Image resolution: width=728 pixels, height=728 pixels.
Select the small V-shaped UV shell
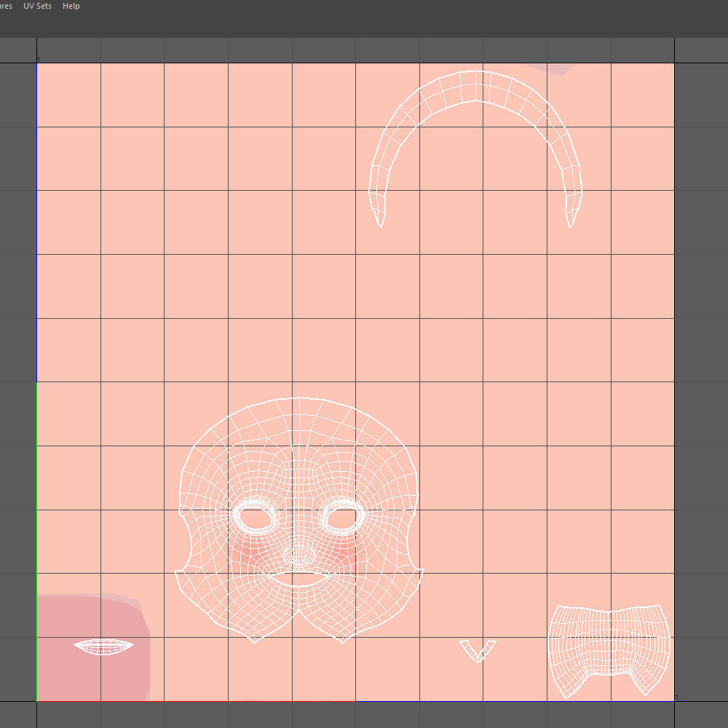(x=478, y=650)
